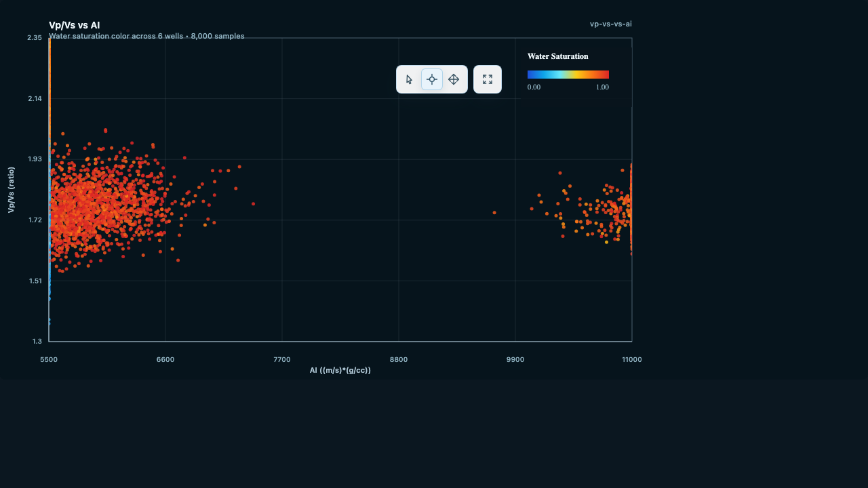
Task: Click the 6600 x-axis tick label
Action: tap(165, 359)
